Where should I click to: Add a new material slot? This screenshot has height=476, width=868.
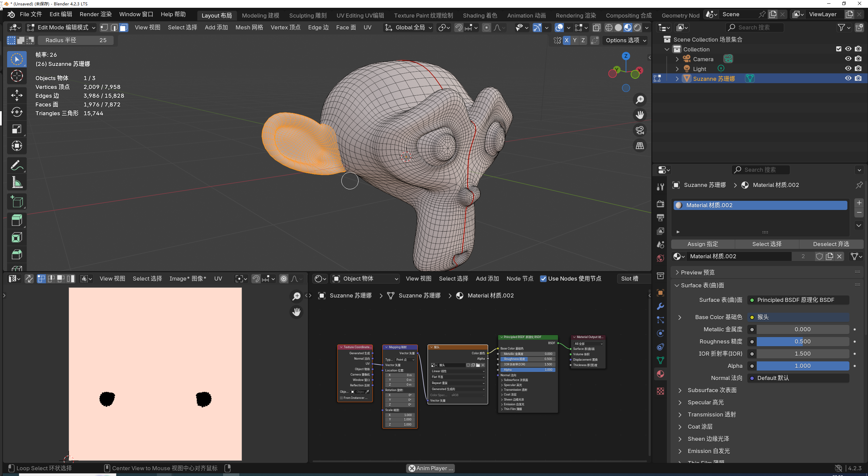coord(859,203)
